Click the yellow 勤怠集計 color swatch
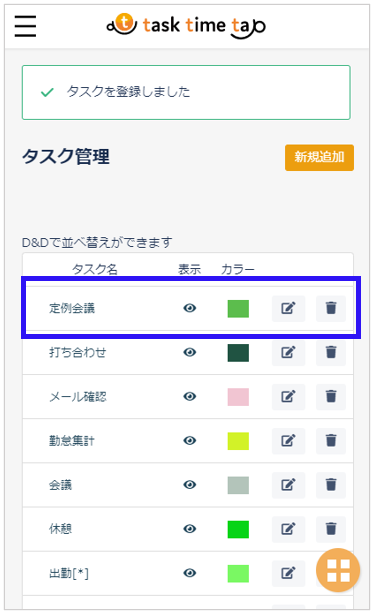The height and width of the screenshot is (611, 374). click(238, 441)
